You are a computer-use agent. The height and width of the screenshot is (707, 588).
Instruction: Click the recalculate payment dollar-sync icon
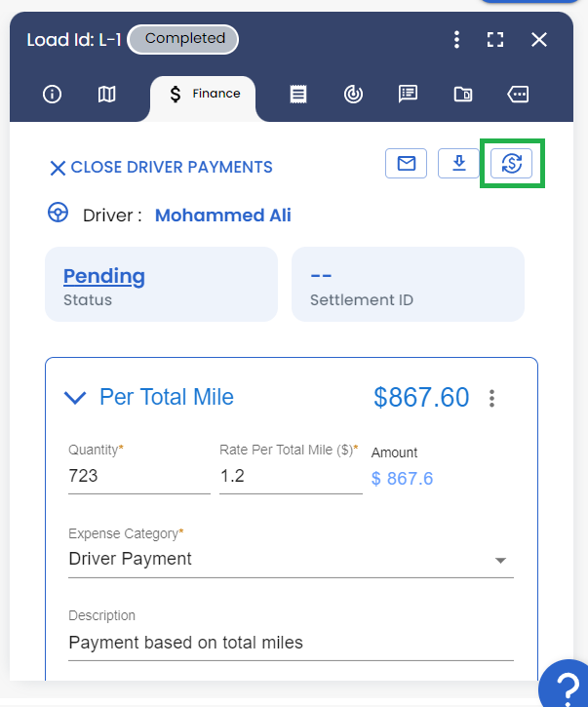pyautogui.click(x=511, y=163)
